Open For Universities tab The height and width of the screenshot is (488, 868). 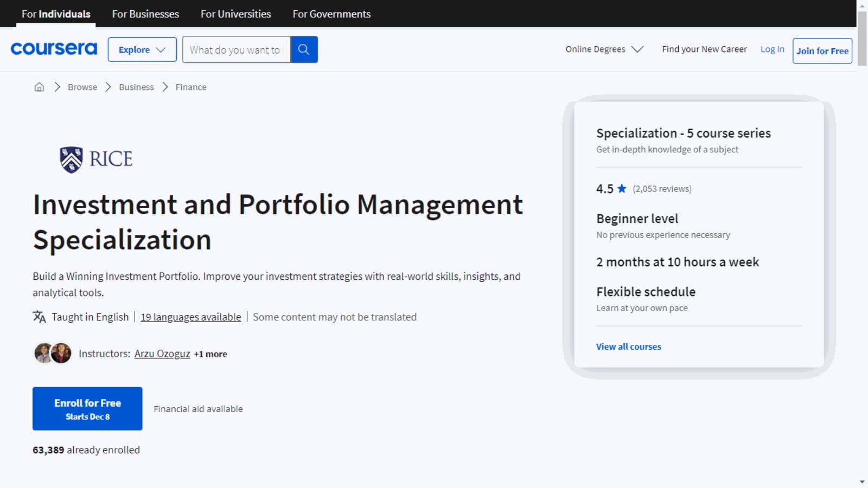(235, 14)
